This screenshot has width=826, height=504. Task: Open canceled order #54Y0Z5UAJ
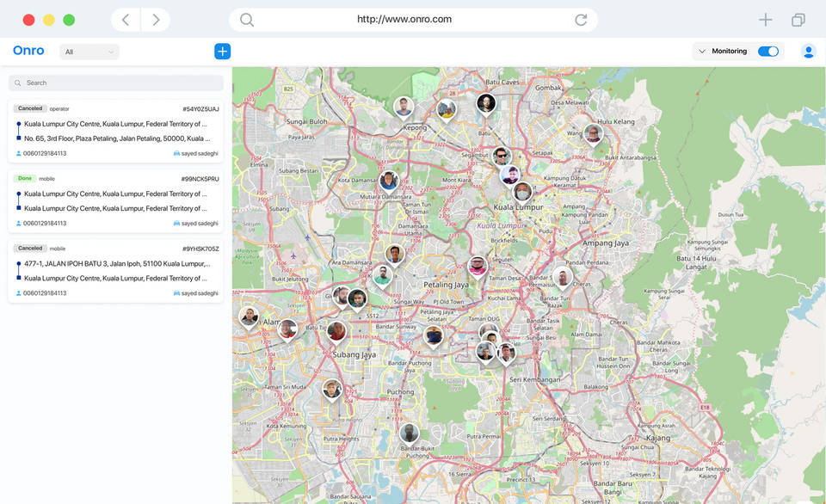(x=116, y=131)
